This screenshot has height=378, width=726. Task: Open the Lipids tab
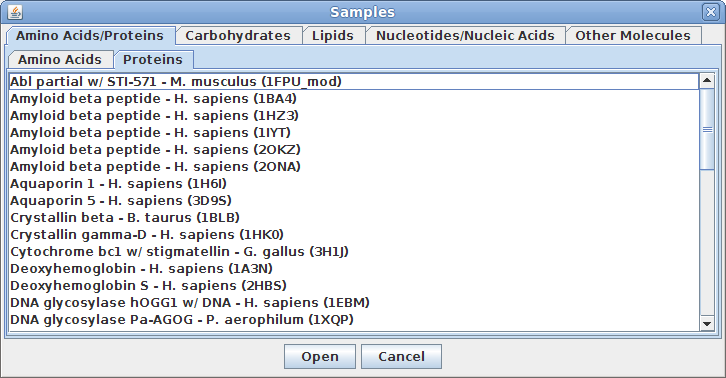(x=332, y=36)
